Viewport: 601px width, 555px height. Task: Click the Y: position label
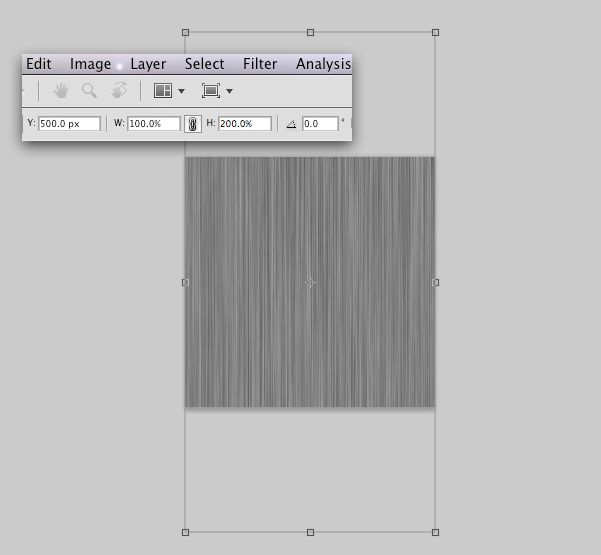[31, 123]
